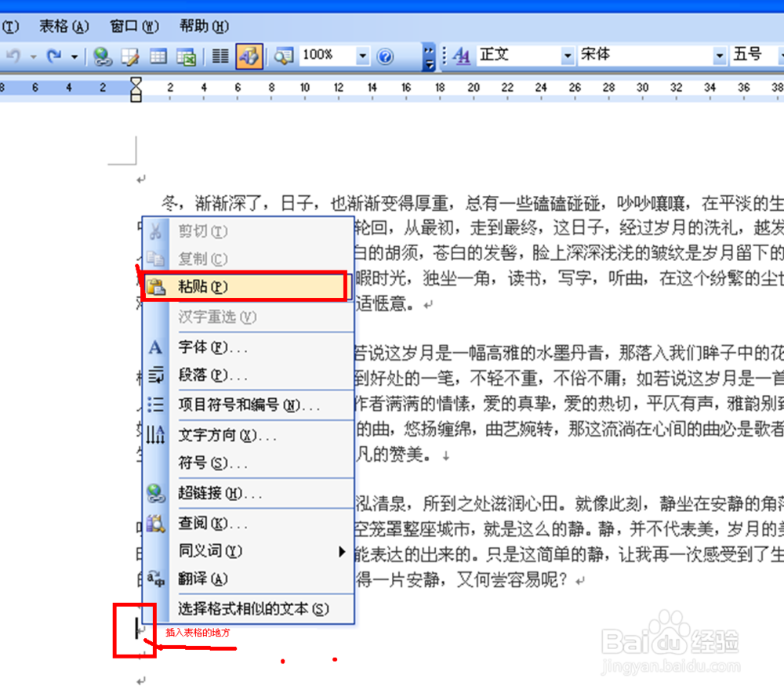Click the Insert Table toolbar icon
The image size is (784, 693).
click(x=158, y=56)
